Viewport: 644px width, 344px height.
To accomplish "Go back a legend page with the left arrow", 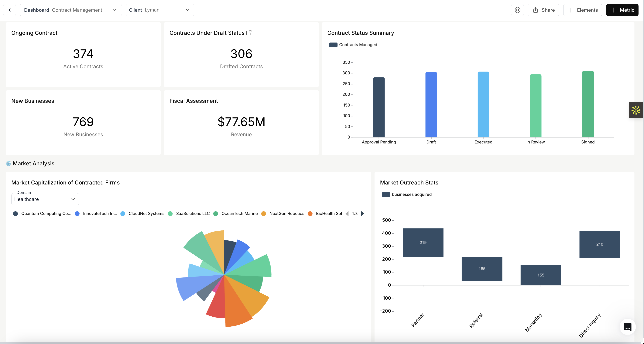I will pos(347,214).
